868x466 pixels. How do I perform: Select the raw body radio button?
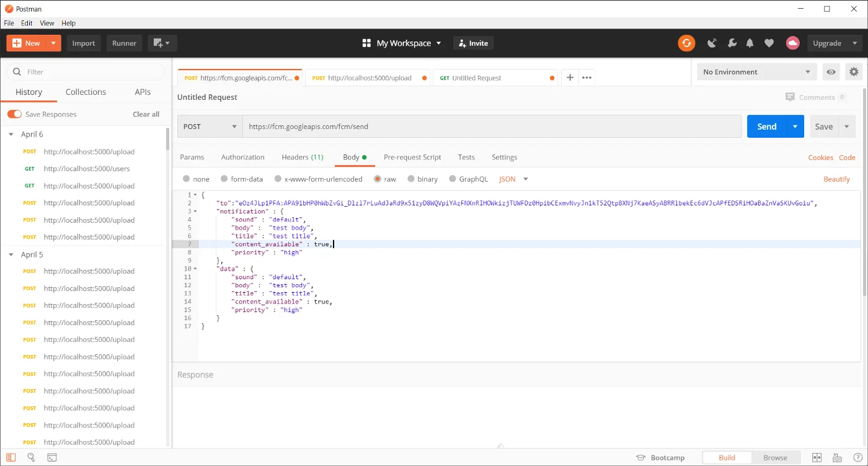click(378, 179)
